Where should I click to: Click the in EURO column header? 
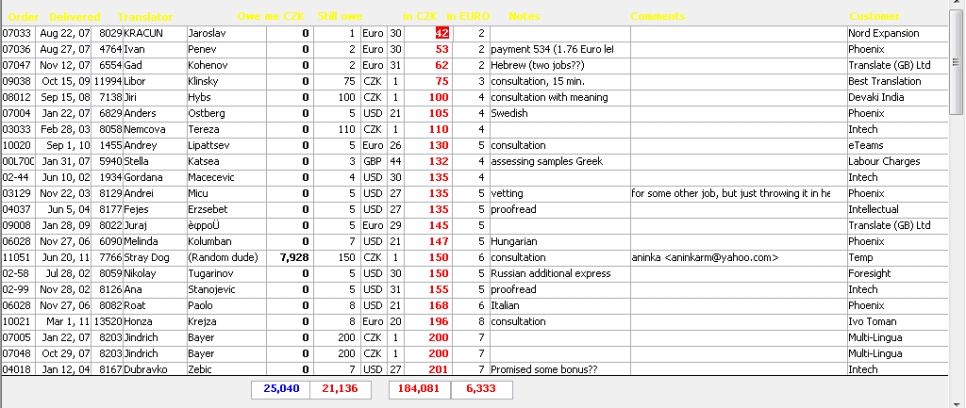tap(468, 17)
